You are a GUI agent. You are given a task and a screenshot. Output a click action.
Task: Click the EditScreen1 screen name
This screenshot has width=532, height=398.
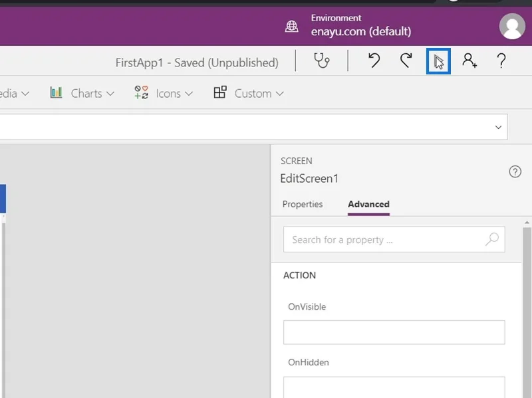point(309,178)
